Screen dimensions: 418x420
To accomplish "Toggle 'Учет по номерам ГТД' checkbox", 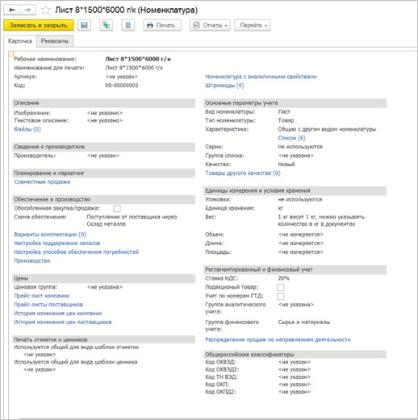I will [x=281, y=296].
